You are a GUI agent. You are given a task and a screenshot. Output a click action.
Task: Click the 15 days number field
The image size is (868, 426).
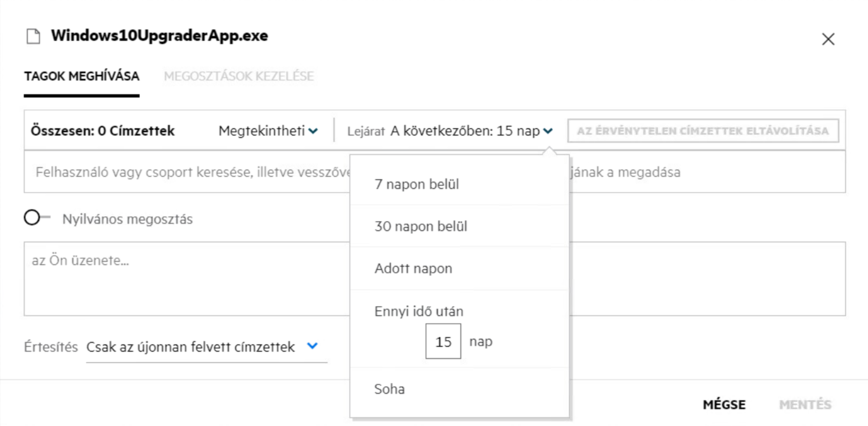(443, 342)
